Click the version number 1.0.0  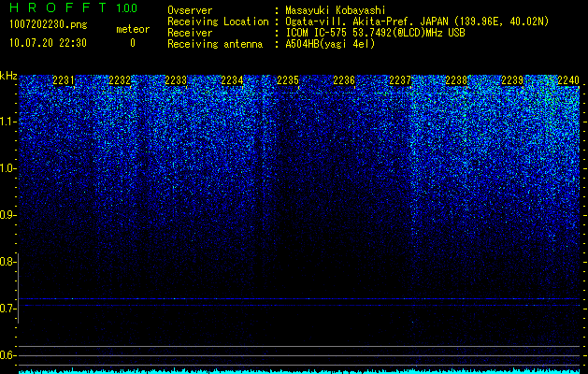point(126,7)
